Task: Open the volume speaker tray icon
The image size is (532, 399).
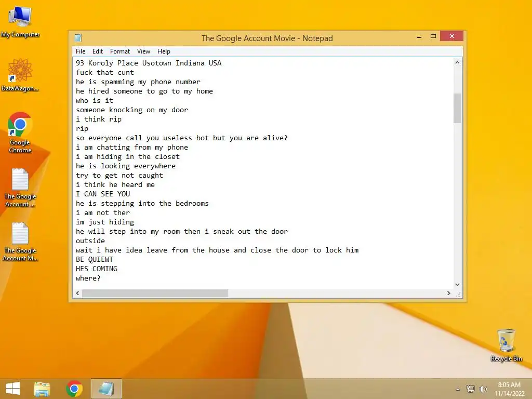Action: pyautogui.click(x=483, y=389)
